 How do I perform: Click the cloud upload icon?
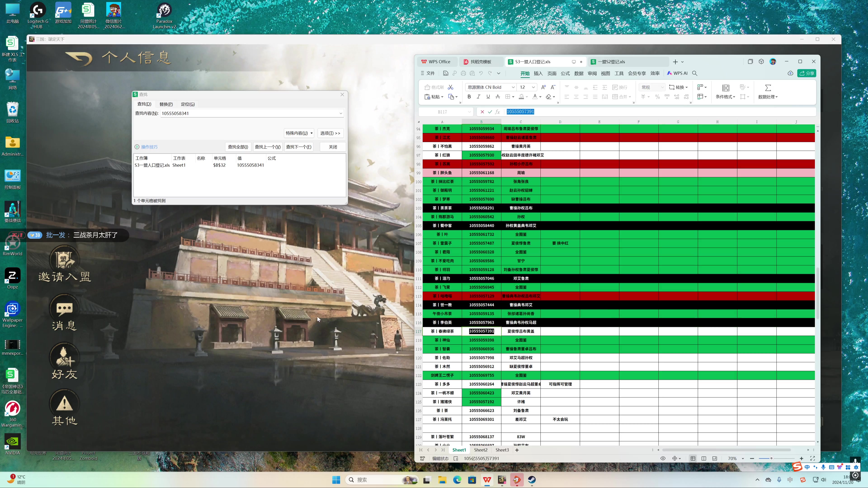[790, 73]
